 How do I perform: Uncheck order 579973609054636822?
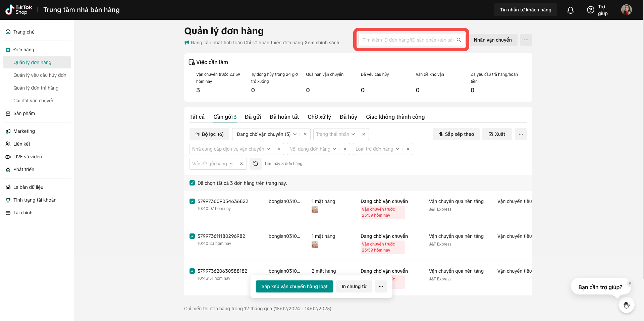tap(192, 201)
